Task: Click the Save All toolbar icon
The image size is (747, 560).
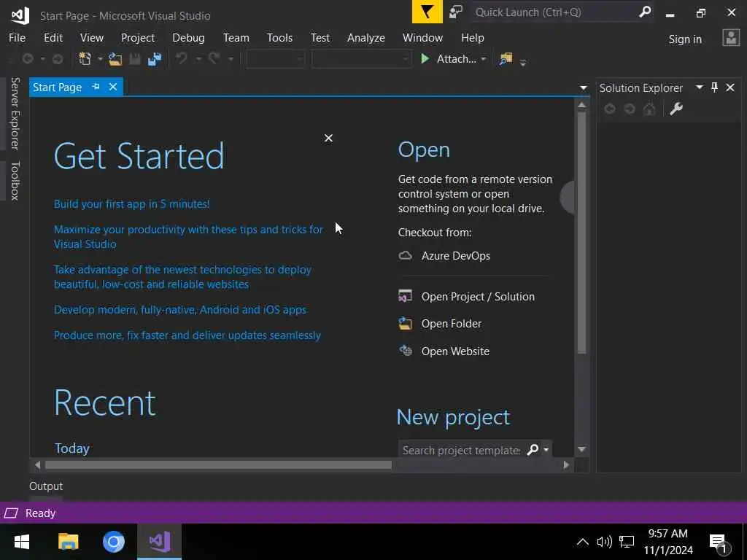Action: 155,59
